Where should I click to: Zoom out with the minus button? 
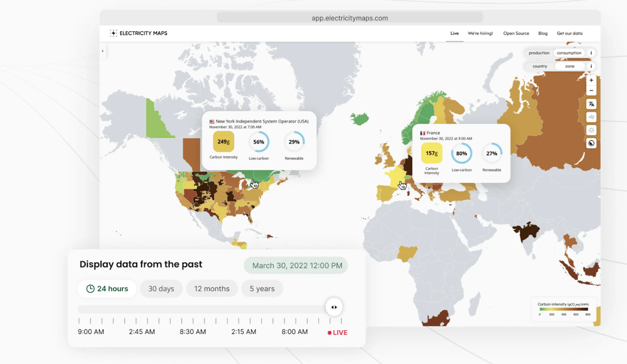coord(591,90)
